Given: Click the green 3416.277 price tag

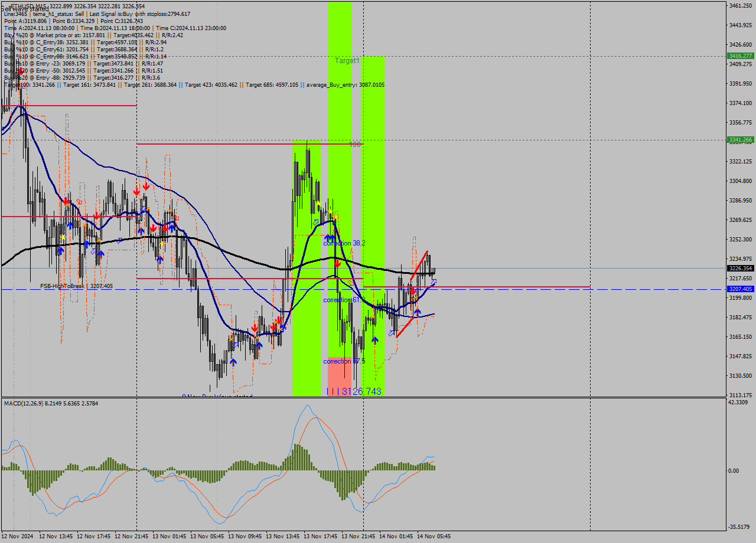Looking at the screenshot, I should click(740, 55).
